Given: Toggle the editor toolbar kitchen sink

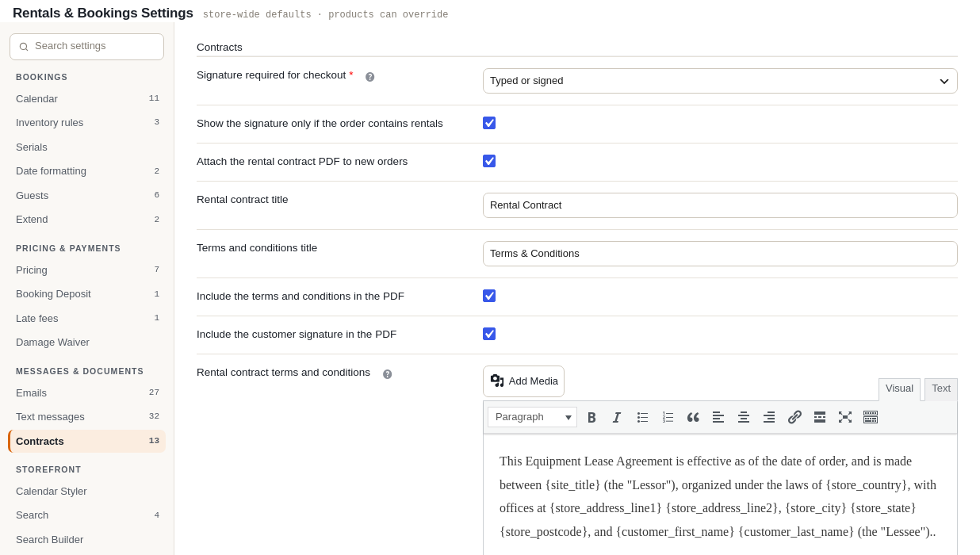Looking at the screenshot, I should tap(871, 417).
